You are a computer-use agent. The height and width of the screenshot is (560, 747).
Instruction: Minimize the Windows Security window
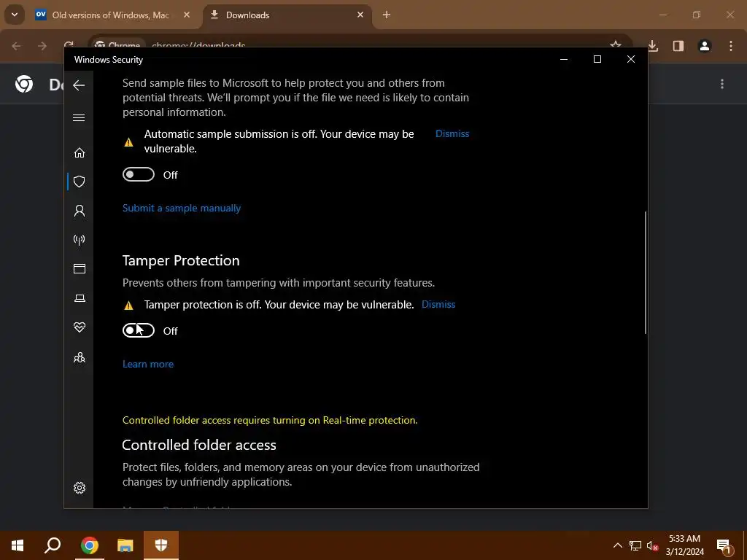[564, 59]
